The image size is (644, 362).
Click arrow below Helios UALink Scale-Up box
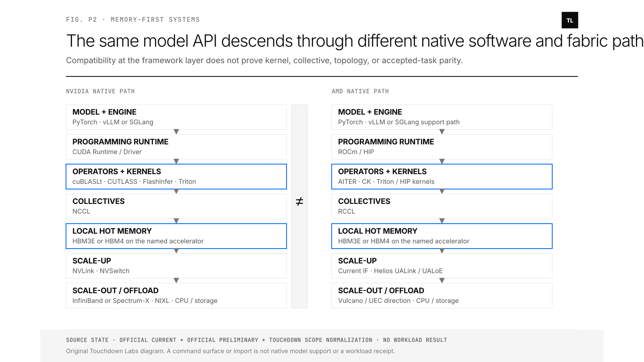click(442, 280)
